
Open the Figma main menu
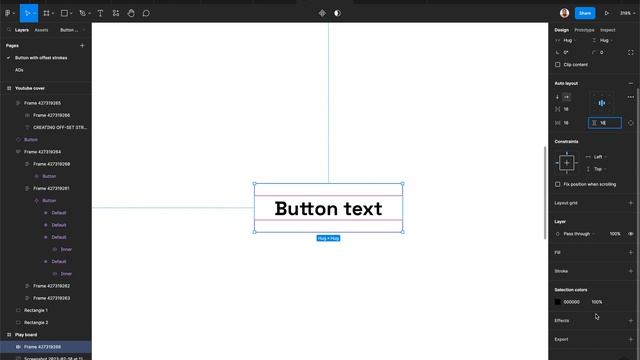click(8, 13)
